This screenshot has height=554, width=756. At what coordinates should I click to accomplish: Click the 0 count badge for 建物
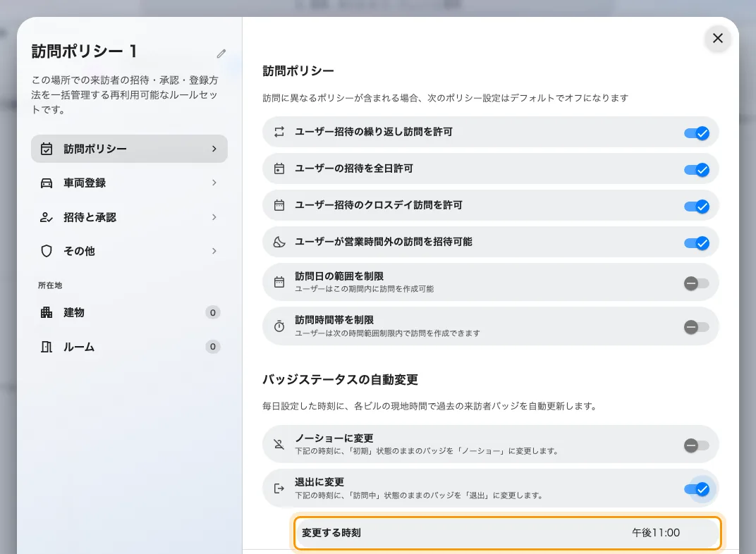[213, 313]
